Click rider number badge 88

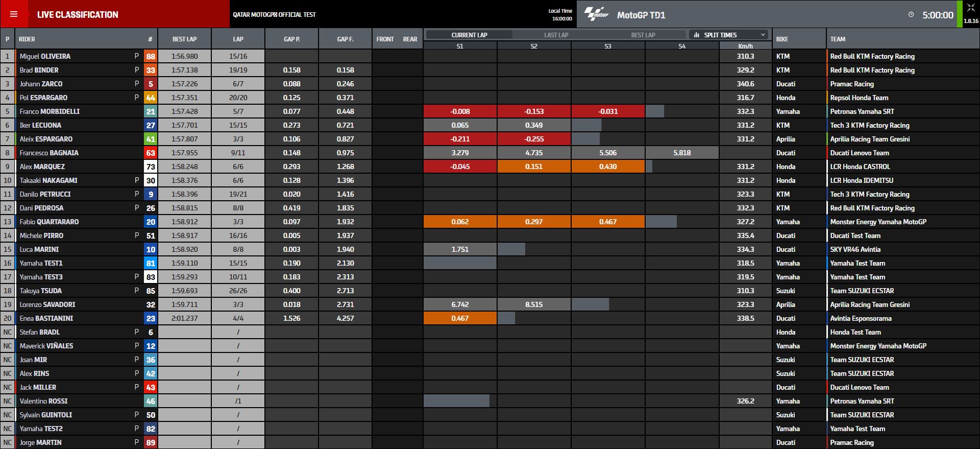(x=151, y=56)
